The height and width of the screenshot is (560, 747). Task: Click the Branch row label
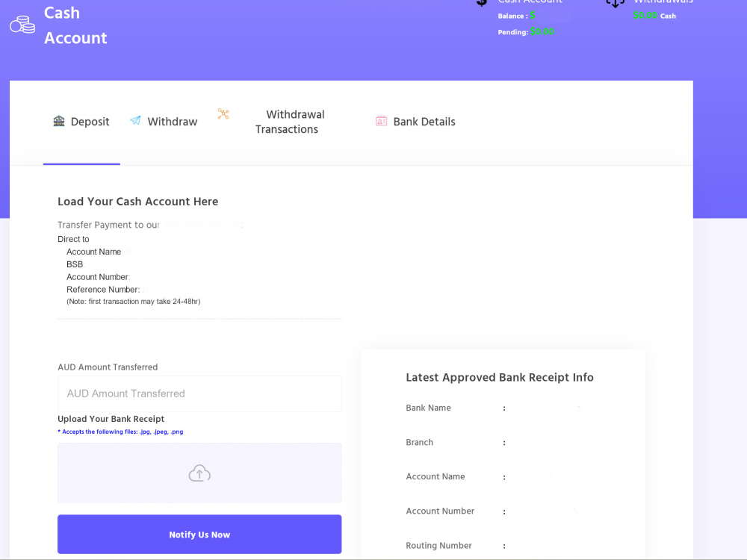coord(419,442)
